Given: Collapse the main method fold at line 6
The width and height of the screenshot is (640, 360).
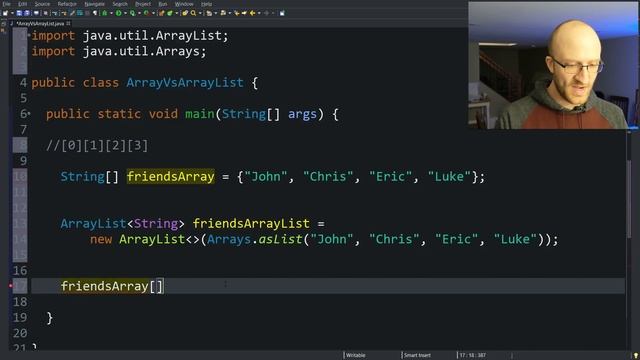Looking at the screenshot, I should pos(29,114).
